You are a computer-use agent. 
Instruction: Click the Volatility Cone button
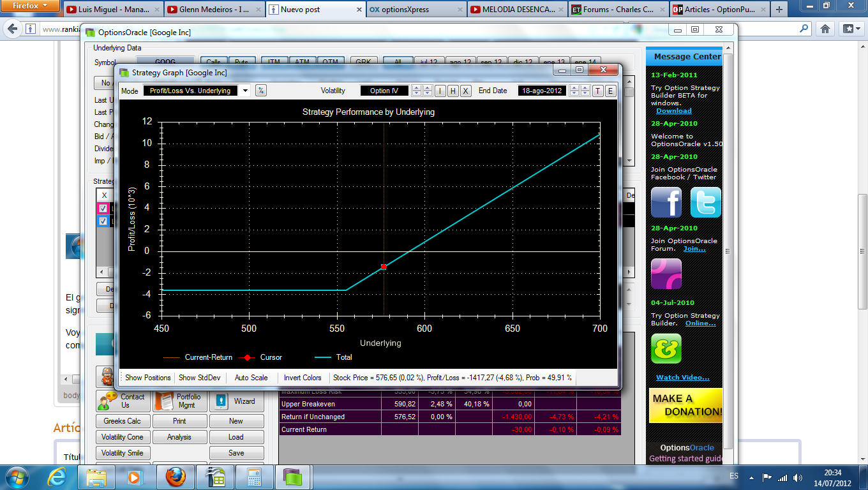[x=124, y=437]
